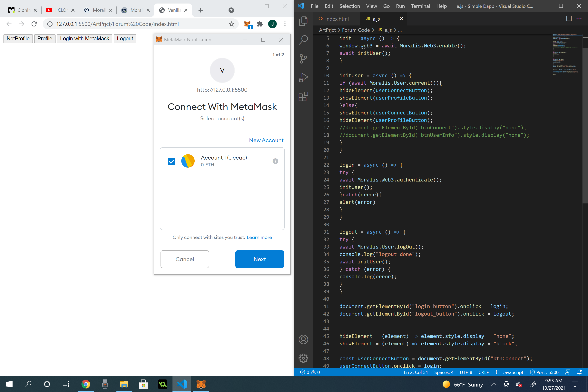Click Next in MetaMask dialog
588x392 pixels.
click(x=260, y=259)
